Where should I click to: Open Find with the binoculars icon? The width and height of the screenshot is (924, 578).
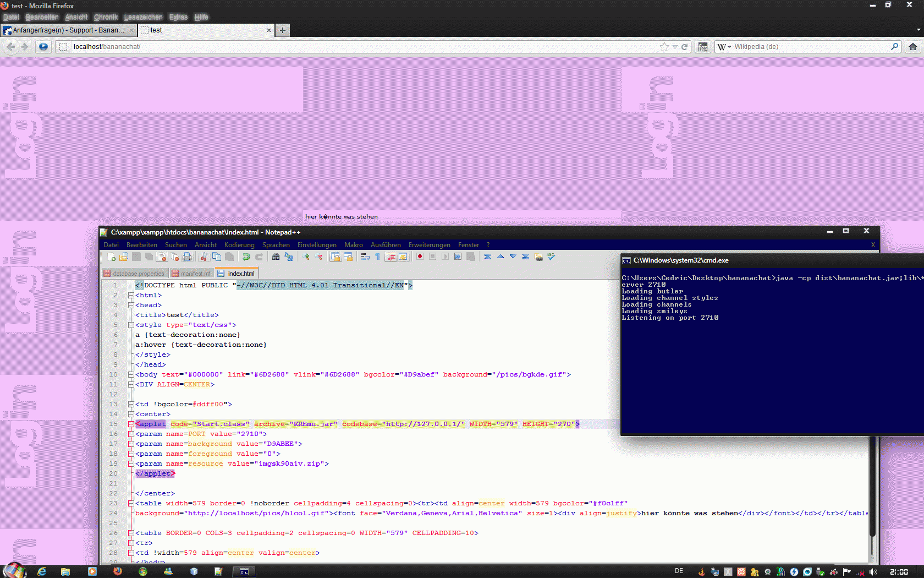tap(276, 257)
